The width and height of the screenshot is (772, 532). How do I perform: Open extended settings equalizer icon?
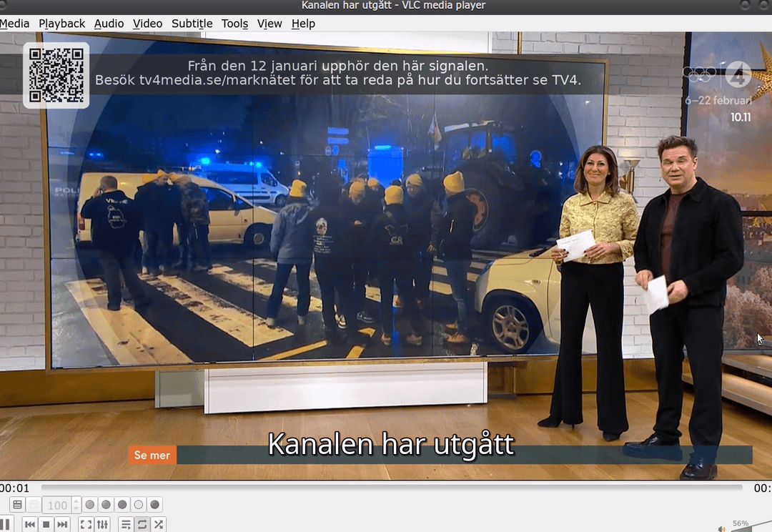click(102, 524)
